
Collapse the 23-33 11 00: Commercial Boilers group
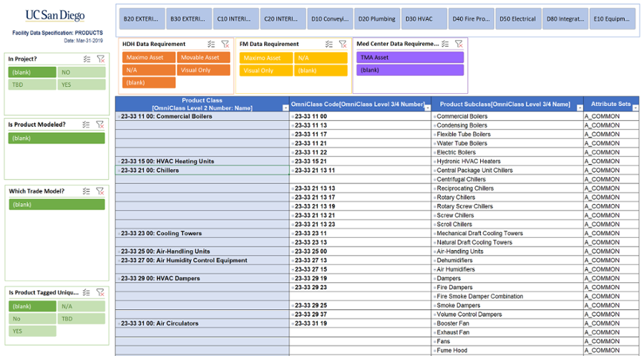point(119,117)
